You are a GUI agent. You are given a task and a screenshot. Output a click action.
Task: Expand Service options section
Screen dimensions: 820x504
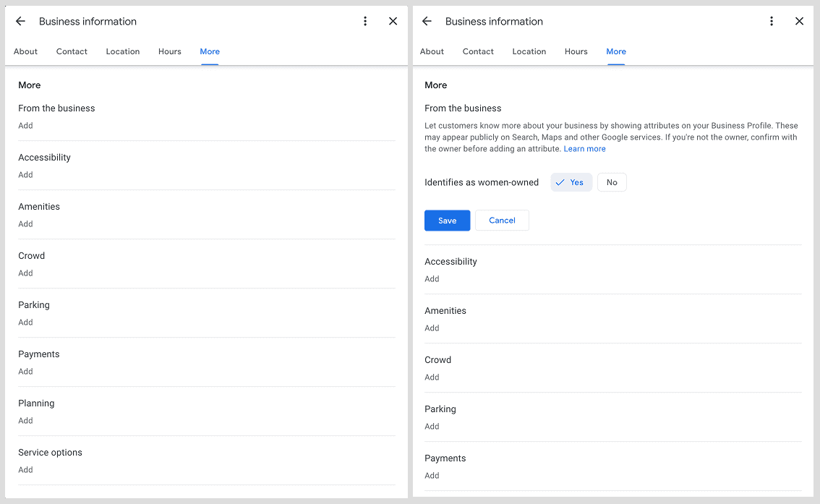(26, 469)
